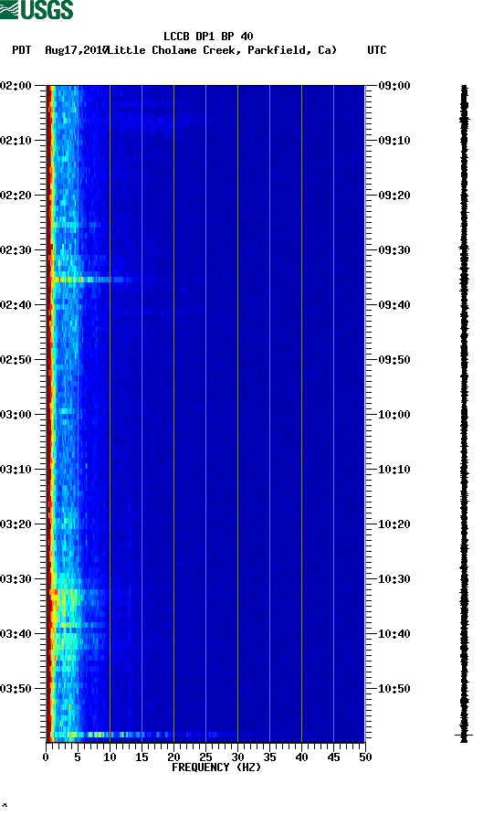Click the 03:50 PDT time label
Screen dimensions: 504x815
[x=16, y=689]
